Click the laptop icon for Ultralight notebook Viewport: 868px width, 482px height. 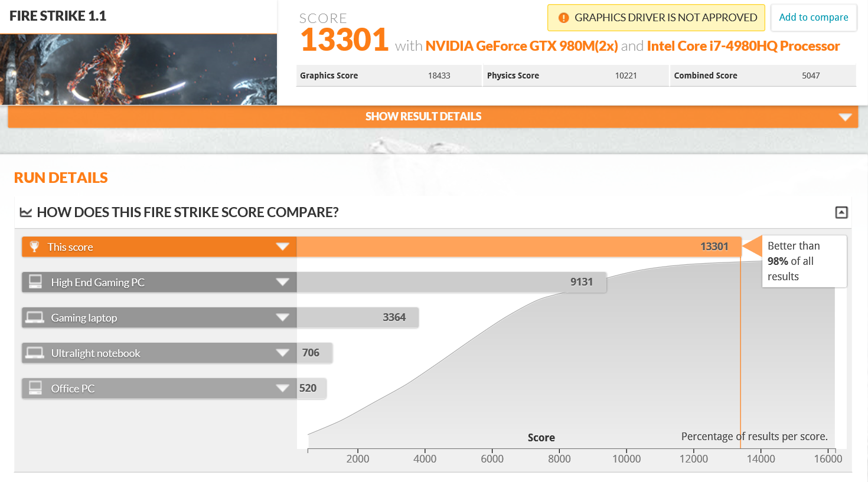pos(35,353)
